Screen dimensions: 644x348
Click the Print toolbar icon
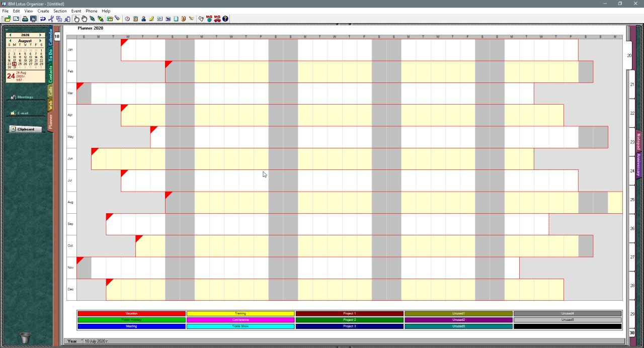25,19
